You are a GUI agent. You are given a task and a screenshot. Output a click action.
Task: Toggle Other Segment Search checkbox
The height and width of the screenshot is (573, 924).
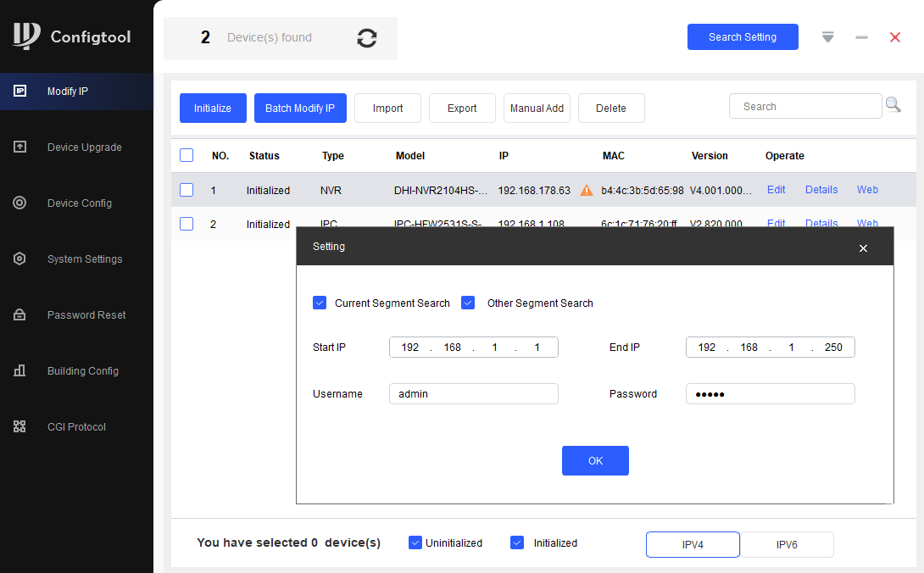click(468, 303)
